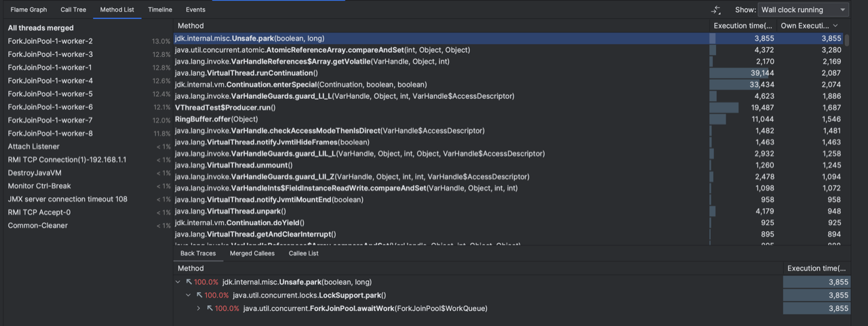Select the DestroyJavaVM thread
Image resolution: width=868 pixels, height=326 pixels.
pyautogui.click(x=35, y=173)
